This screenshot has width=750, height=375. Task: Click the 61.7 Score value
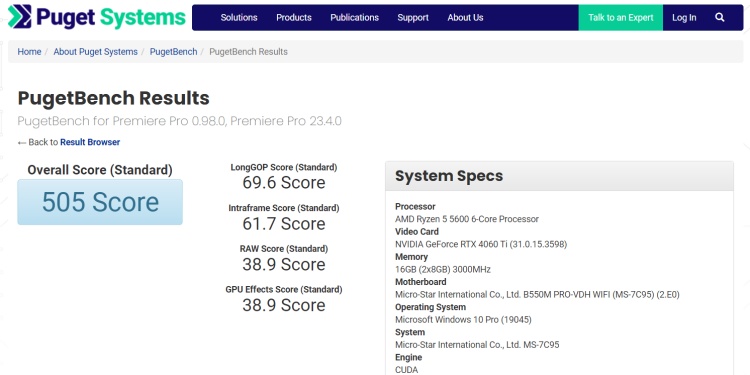(x=284, y=223)
